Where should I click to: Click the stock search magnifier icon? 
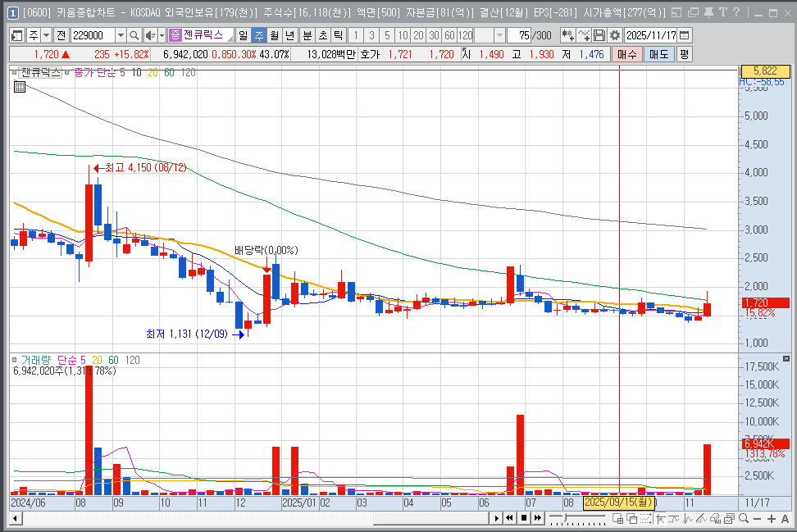pos(134,35)
